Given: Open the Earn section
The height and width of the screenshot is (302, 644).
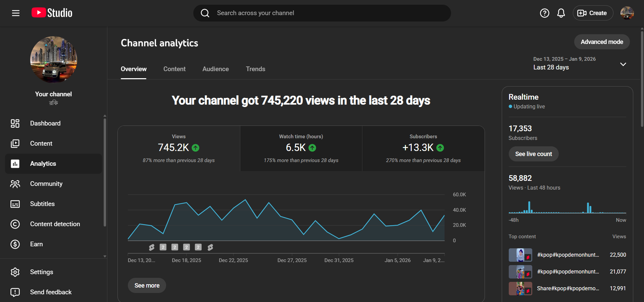Looking at the screenshot, I should pos(36,244).
